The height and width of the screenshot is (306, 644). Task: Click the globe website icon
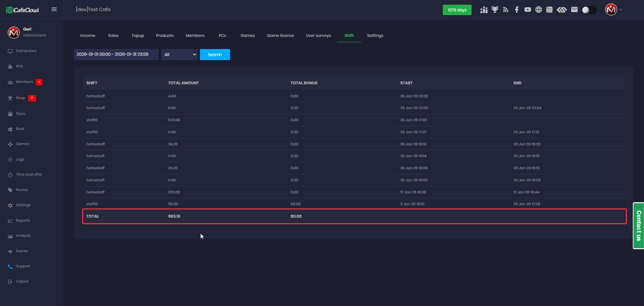click(538, 10)
